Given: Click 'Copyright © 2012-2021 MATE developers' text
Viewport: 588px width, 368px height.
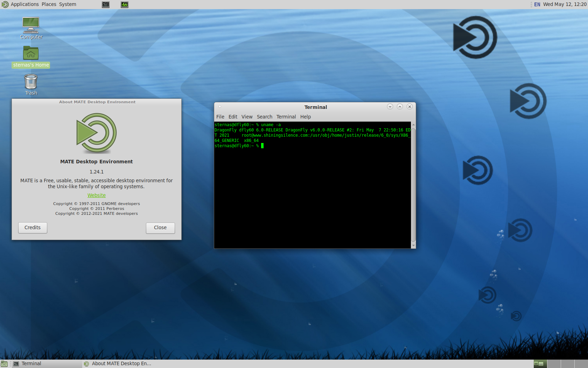Looking at the screenshot, I should pyautogui.click(x=97, y=213).
